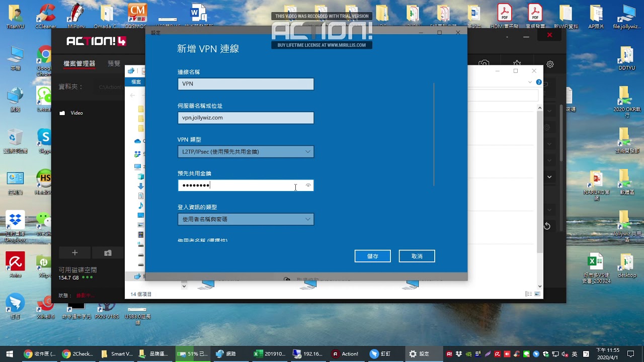Switch to 檔案管理器 tab in Action!
The image size is (644, 362).
point(79,63)
